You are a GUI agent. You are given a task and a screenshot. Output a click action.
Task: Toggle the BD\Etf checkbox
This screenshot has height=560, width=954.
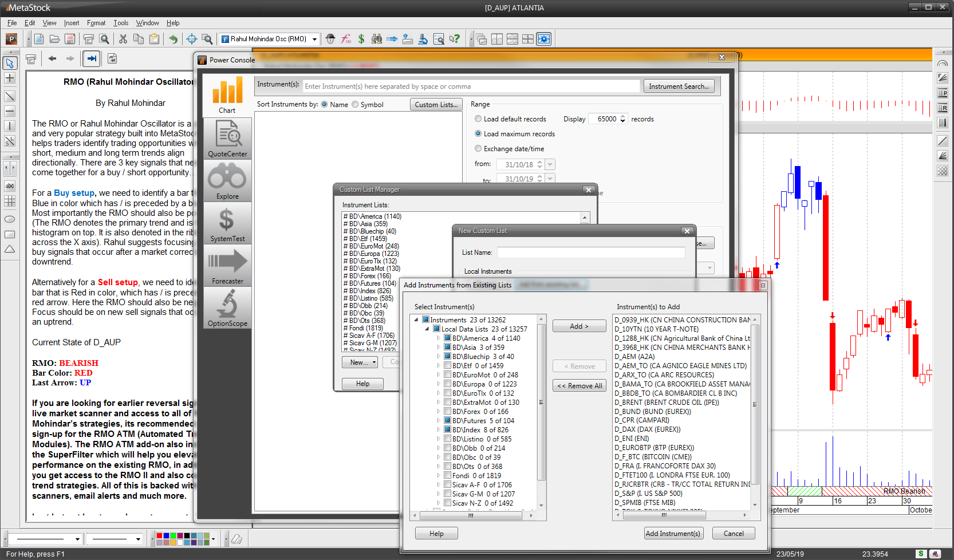(x=448, y=366)
